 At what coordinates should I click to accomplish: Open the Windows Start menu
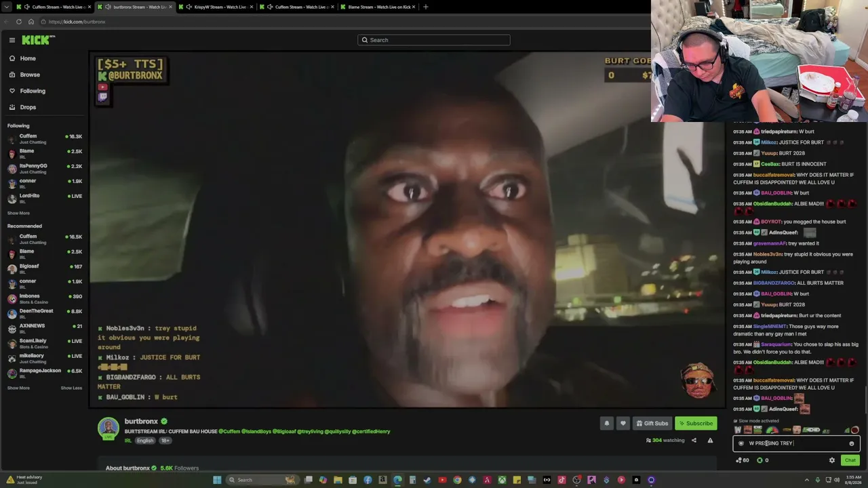click(217, 480)
